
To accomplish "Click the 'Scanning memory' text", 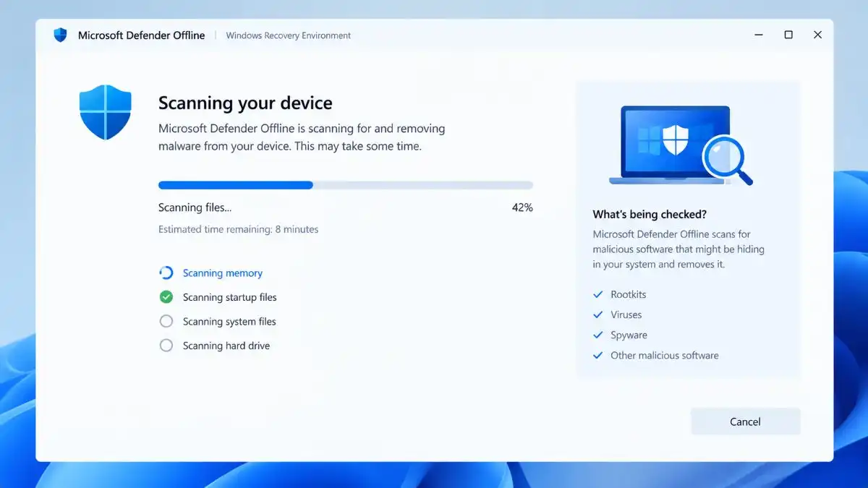I will [x=223, y=273].
